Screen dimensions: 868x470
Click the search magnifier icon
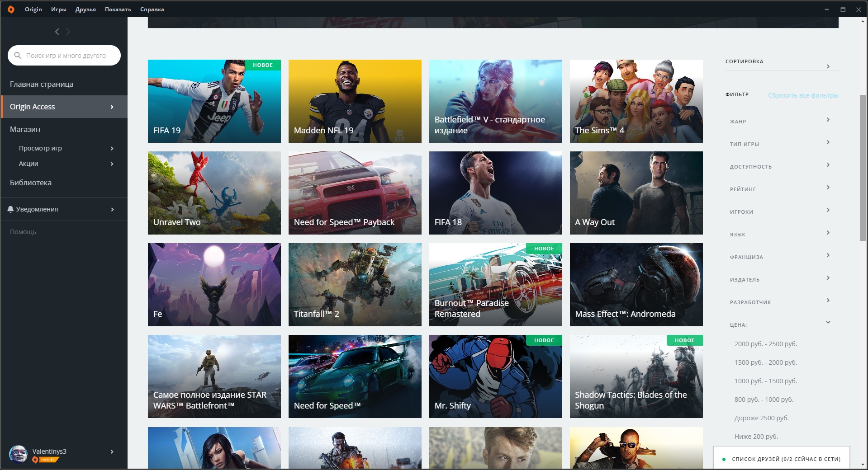(x=18, y=55)
